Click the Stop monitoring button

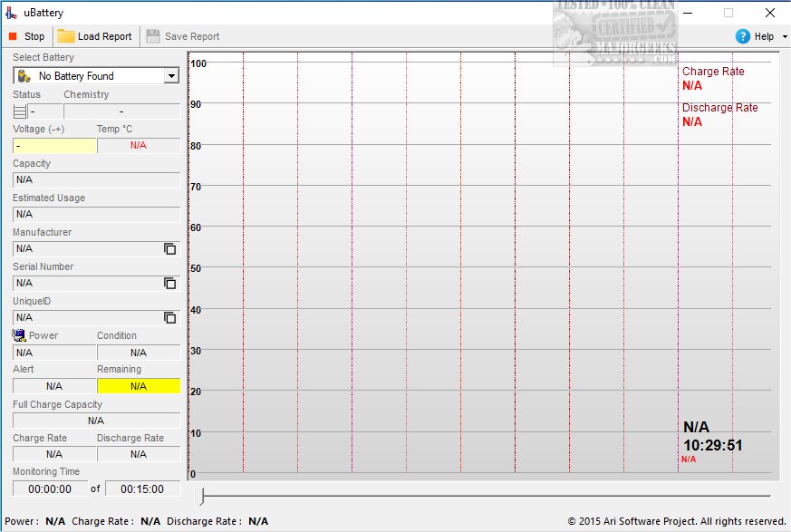tap(27, 36)
